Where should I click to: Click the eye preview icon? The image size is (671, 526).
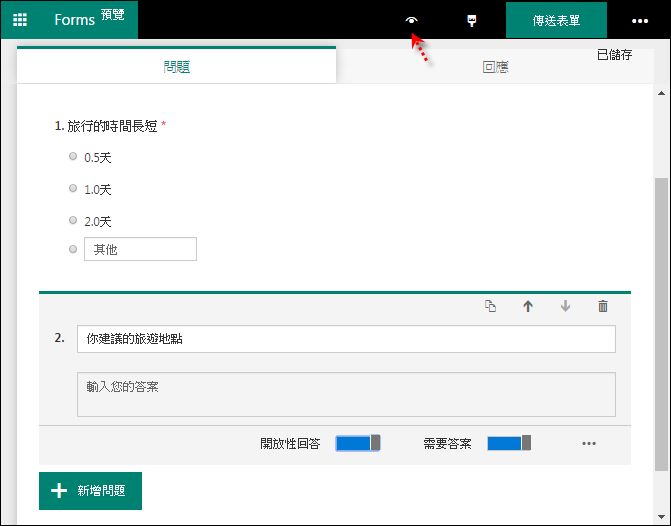point(411,20)
